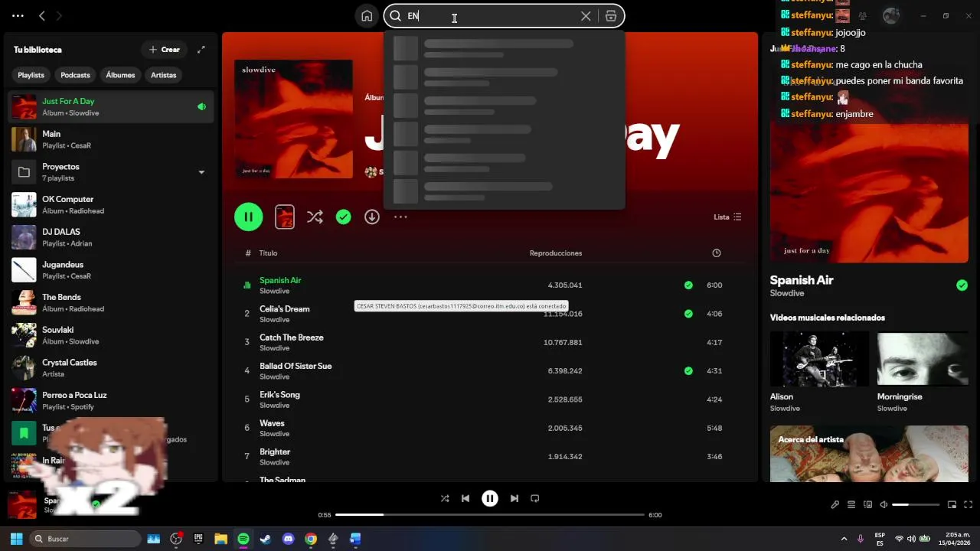Clear the search text with X icon
980x551 pixels.
tap(586, 16)
